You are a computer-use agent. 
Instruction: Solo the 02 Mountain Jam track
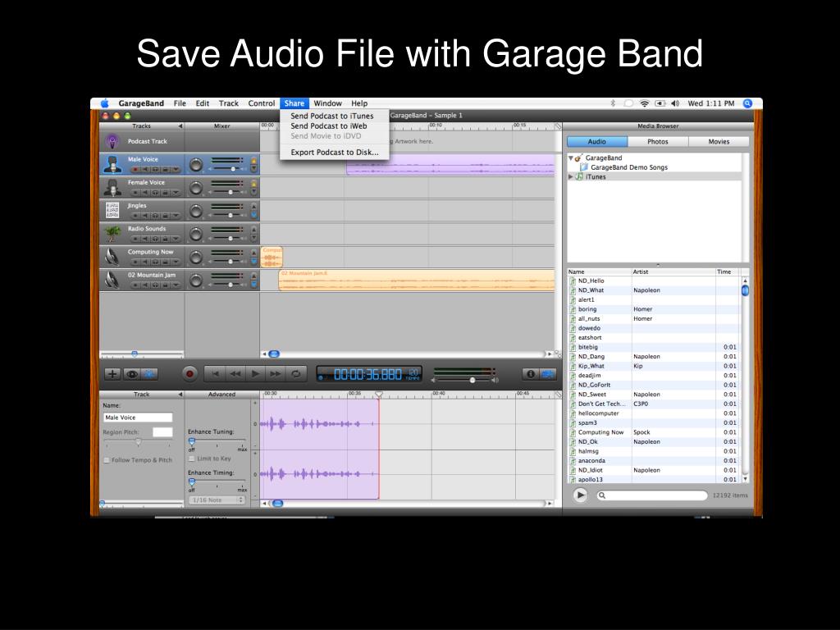coord(155,285)
